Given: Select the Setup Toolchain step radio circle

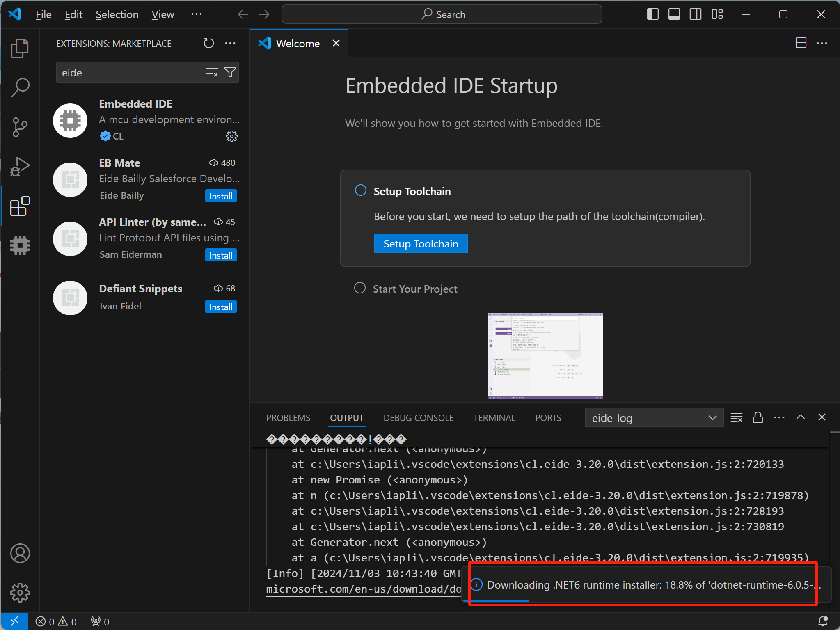Looking at the screenshot, I should [360, 190].
